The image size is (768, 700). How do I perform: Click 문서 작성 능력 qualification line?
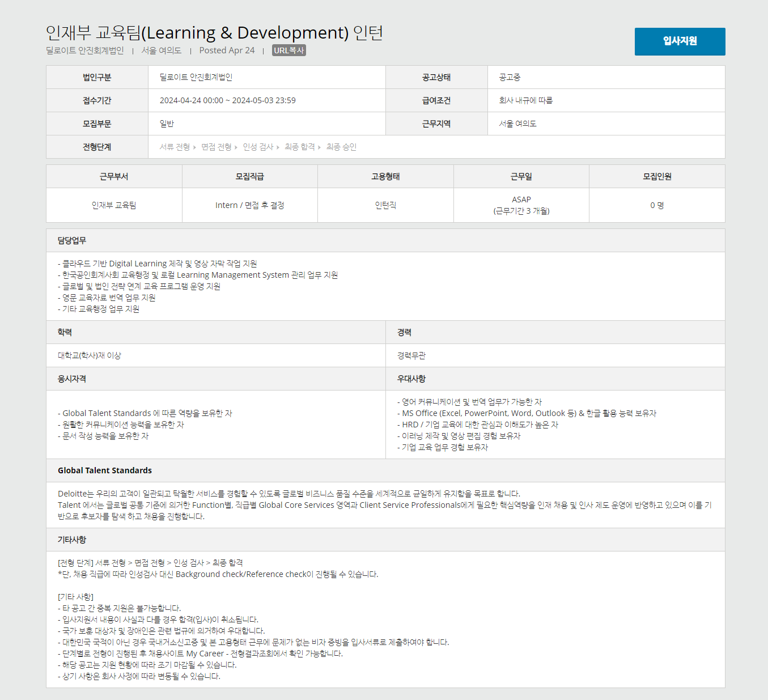coord(103,436)
